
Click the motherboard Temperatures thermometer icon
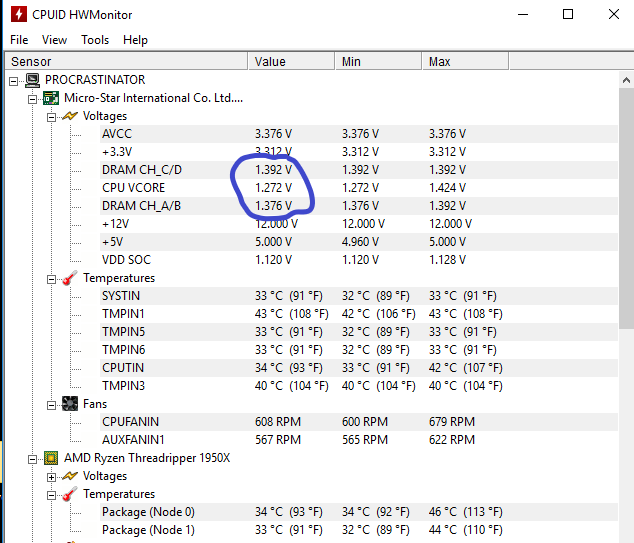tap(70, 278)
